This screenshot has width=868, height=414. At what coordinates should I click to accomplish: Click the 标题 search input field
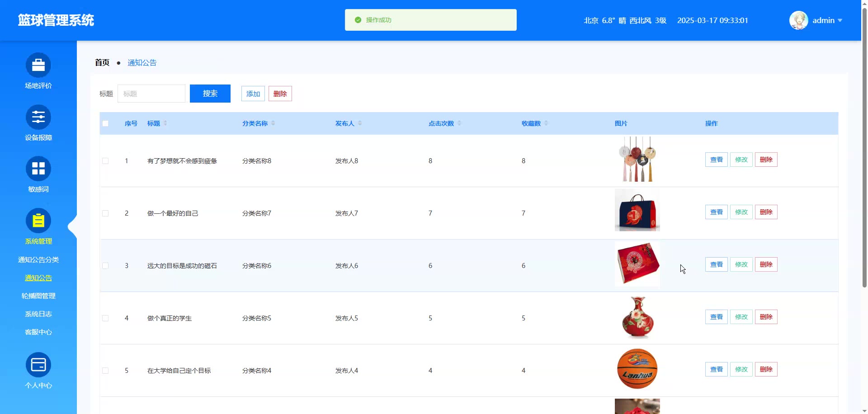[151, 94]
